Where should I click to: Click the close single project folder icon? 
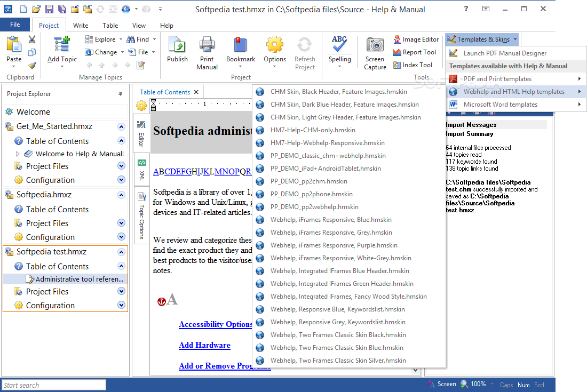point(75,9)
